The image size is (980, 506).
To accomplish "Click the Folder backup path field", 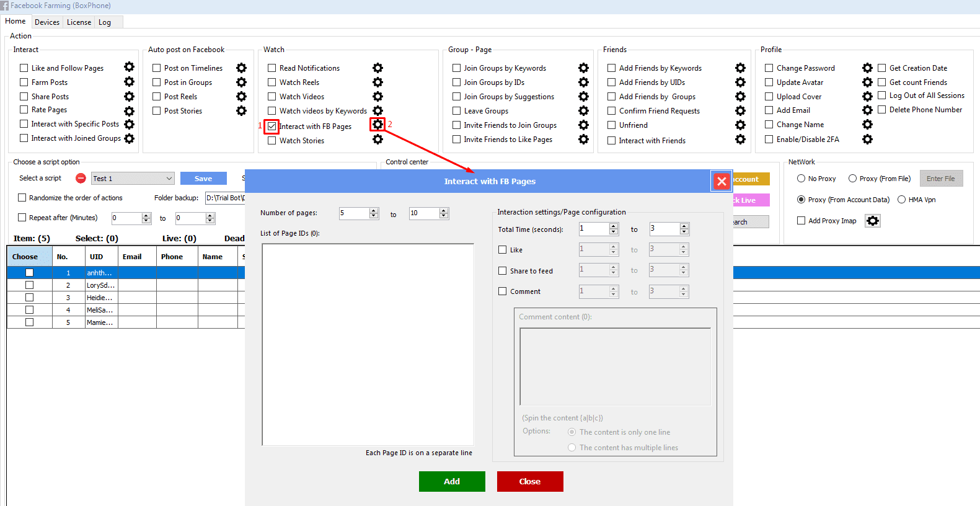I will 226,198.
